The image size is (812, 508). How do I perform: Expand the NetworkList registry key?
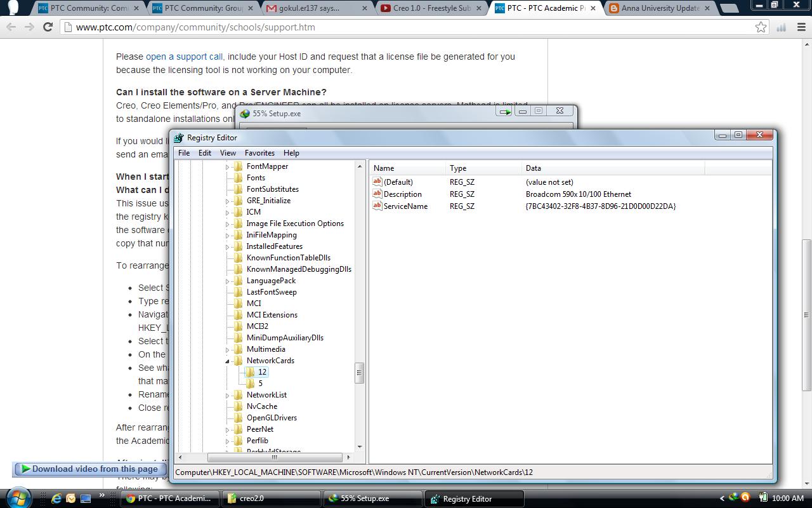227,394
